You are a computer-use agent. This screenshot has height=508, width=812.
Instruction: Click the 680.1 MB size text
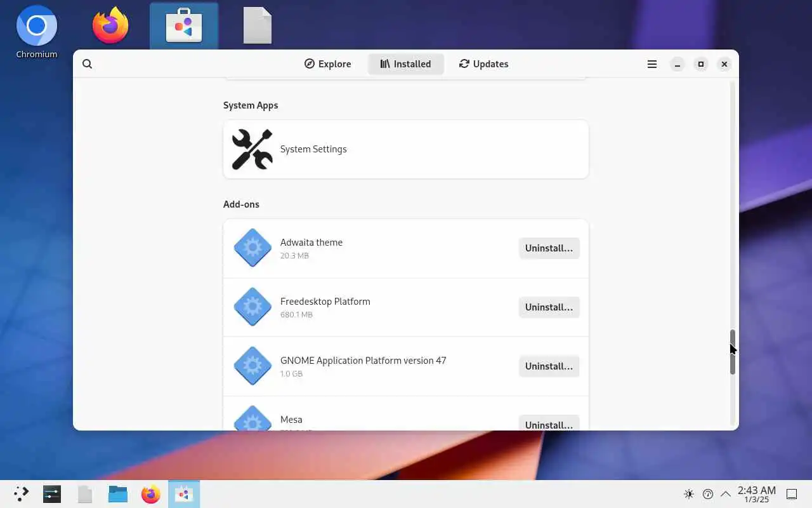(296, 315)
